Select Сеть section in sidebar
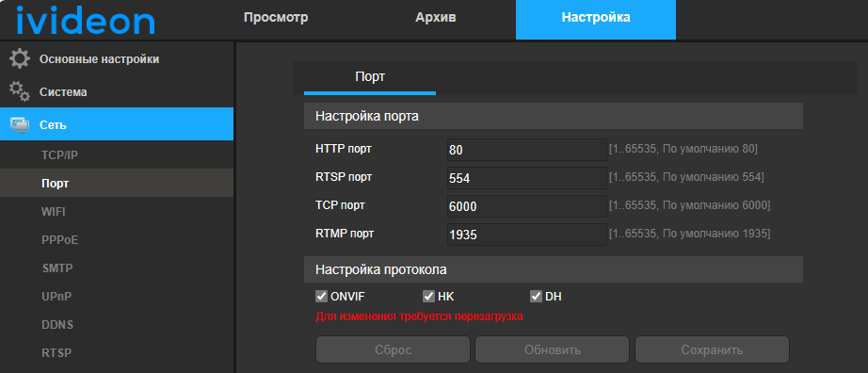The image size is (868, 373). click(x=116, y=124)
